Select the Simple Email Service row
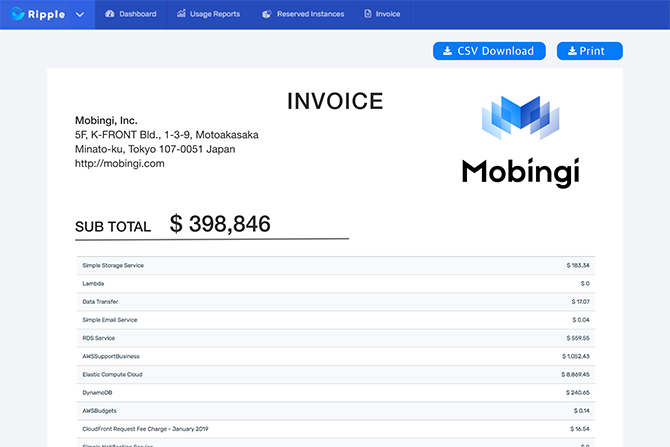 [x=336, y=320]
